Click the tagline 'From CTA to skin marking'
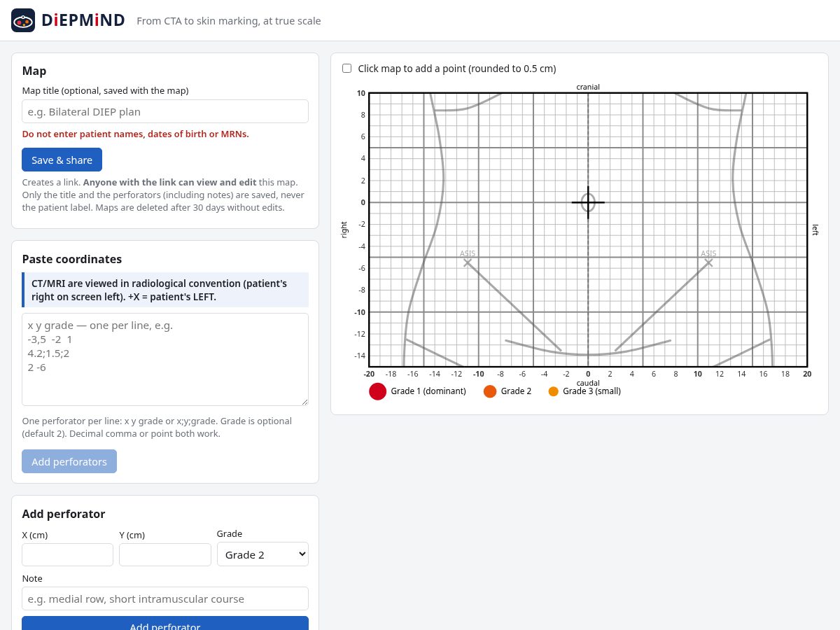This screenshot has width=840, height=630. point(229,21)
